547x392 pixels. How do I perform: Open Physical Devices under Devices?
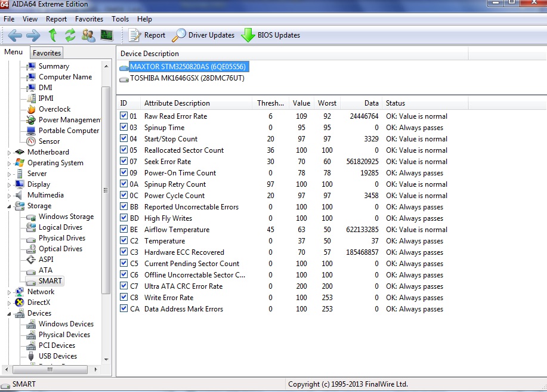coord(58,335)
